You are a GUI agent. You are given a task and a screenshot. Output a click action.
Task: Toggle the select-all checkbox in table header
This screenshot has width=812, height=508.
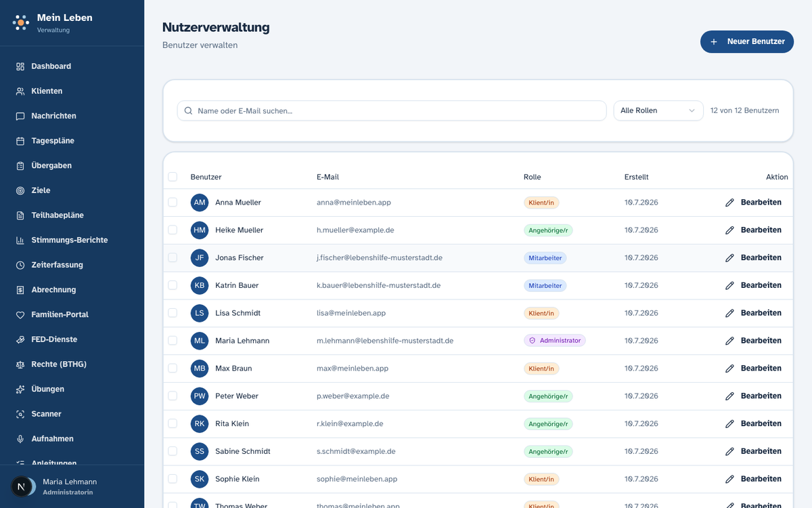[x=173, y=177]
